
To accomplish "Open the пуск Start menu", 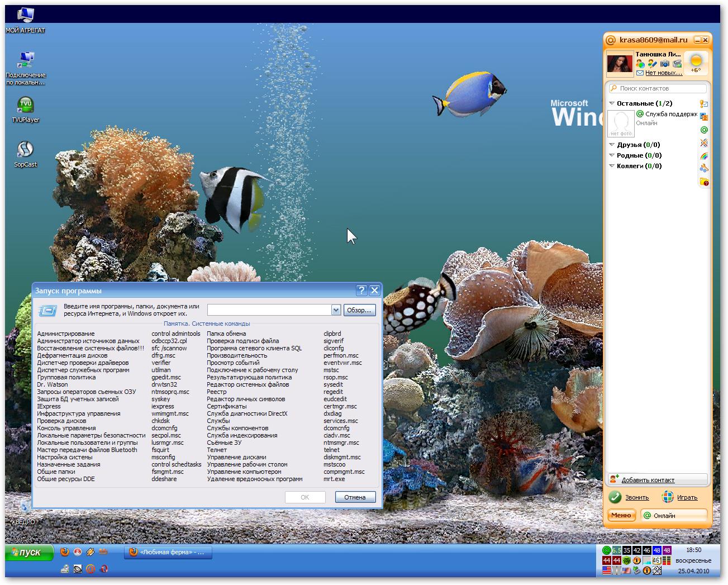I will coord(30,552).
